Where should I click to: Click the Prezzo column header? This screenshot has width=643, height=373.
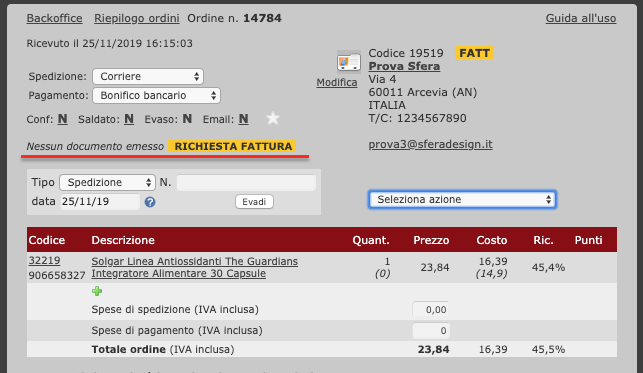tap(431, 240)
